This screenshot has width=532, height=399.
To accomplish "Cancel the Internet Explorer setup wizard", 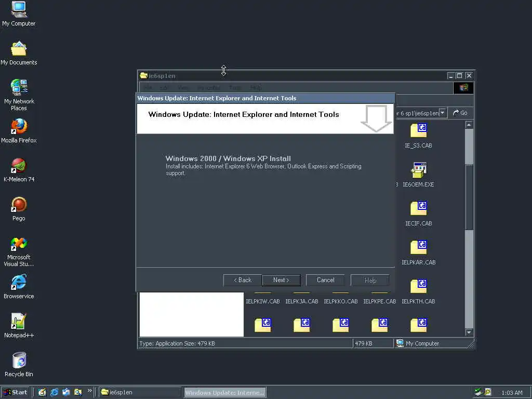I will 325,280.
